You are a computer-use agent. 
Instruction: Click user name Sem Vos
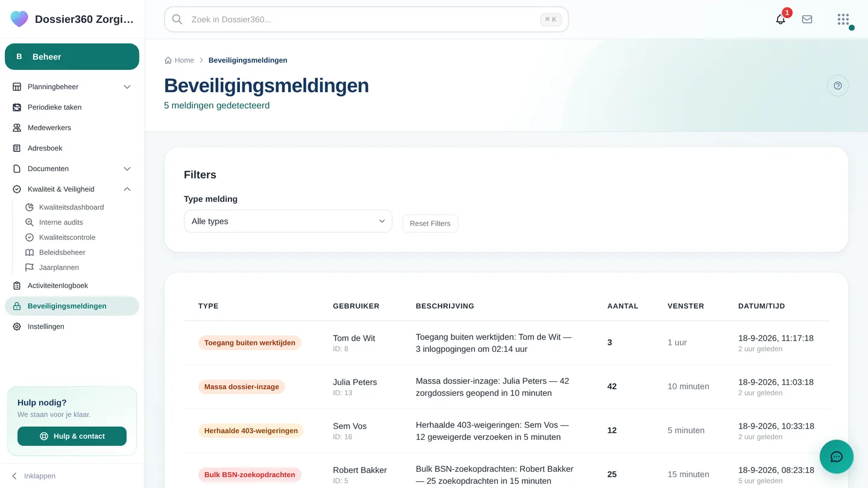(x=350, y=426)
